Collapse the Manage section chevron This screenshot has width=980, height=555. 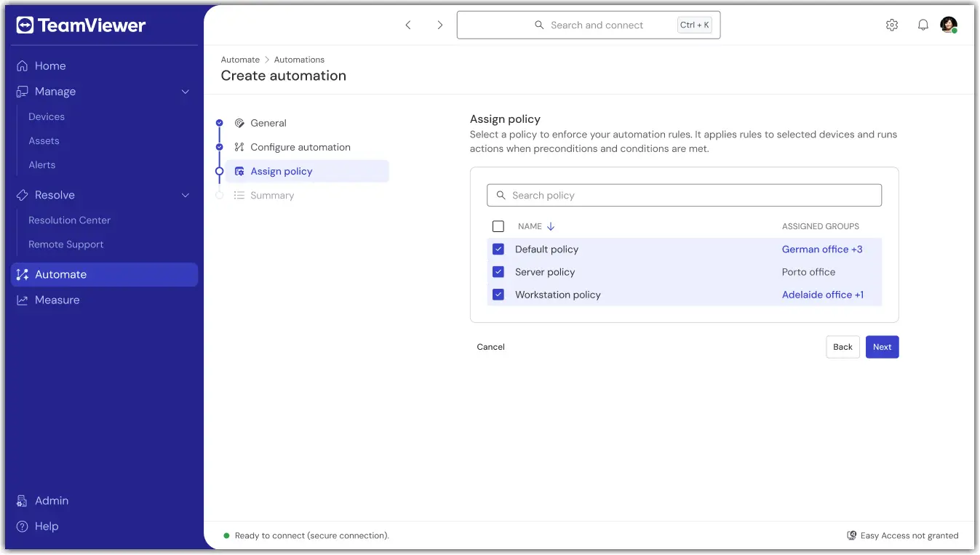185,92
